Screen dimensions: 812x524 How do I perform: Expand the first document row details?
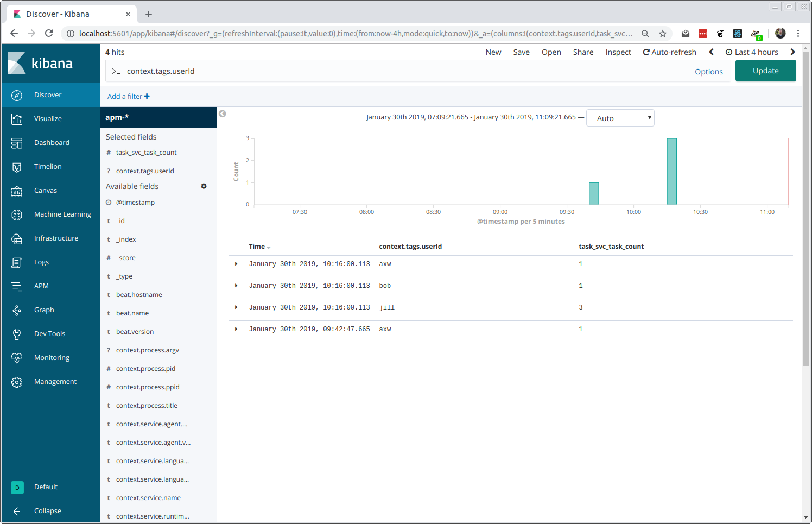tap(236, 264)
